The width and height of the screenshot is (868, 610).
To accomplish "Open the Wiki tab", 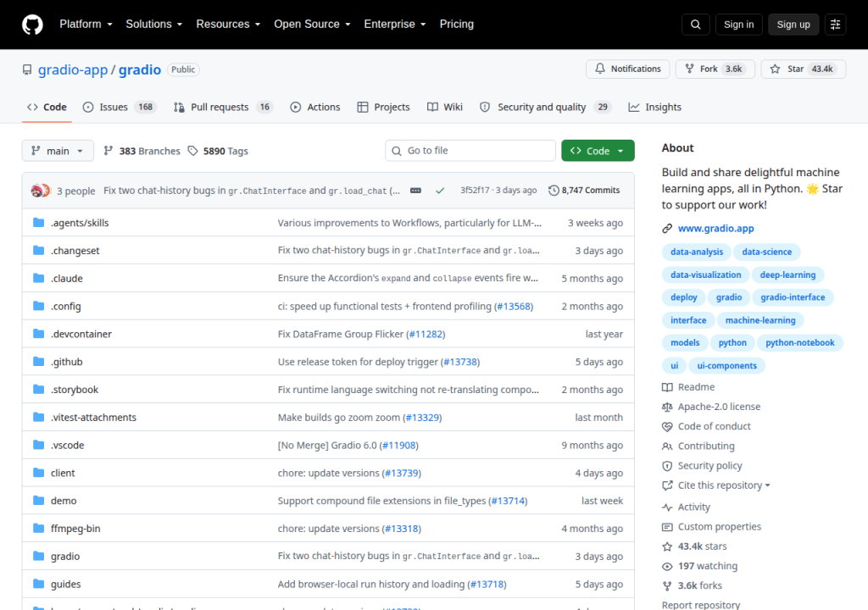I will tap(445, 108).
